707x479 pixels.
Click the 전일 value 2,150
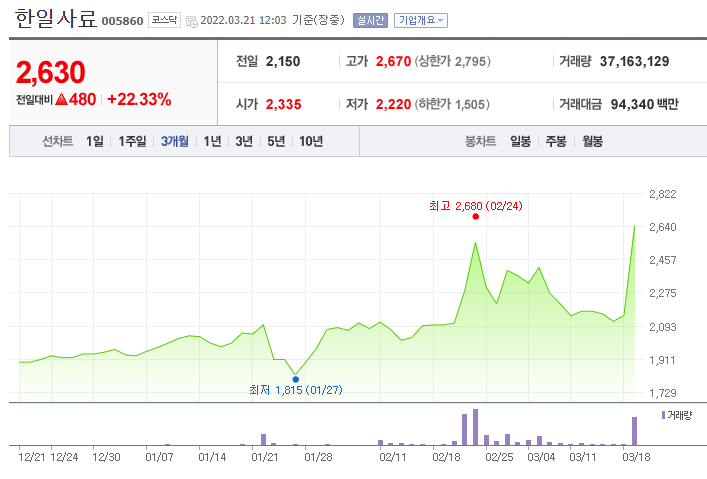tap(283, 61)
